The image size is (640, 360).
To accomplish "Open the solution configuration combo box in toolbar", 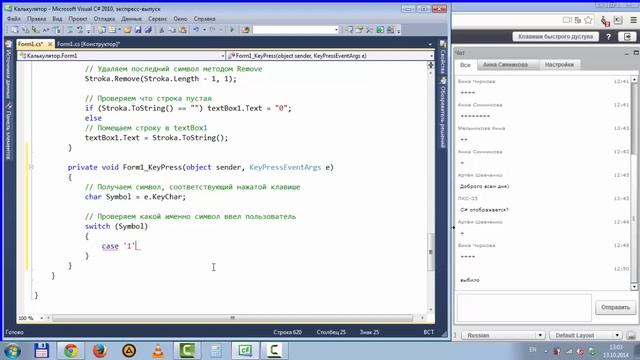I will pos(296,30).
